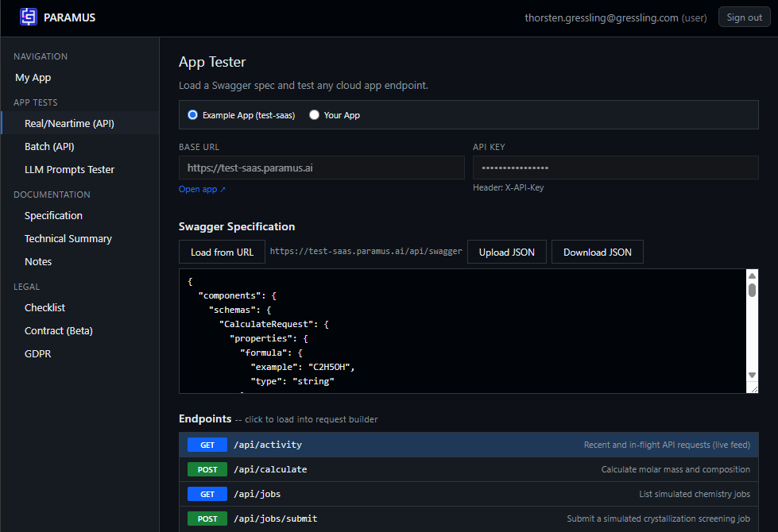
Task: Click the 'Header: X-API-Key' hint text
Action: click(x=508, y=187)
